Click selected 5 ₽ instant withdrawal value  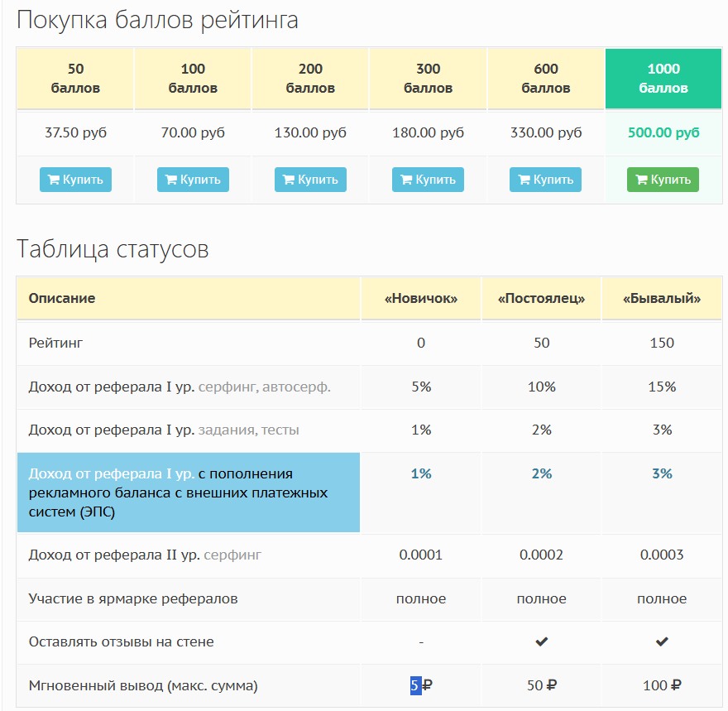(x=415, y=685)
